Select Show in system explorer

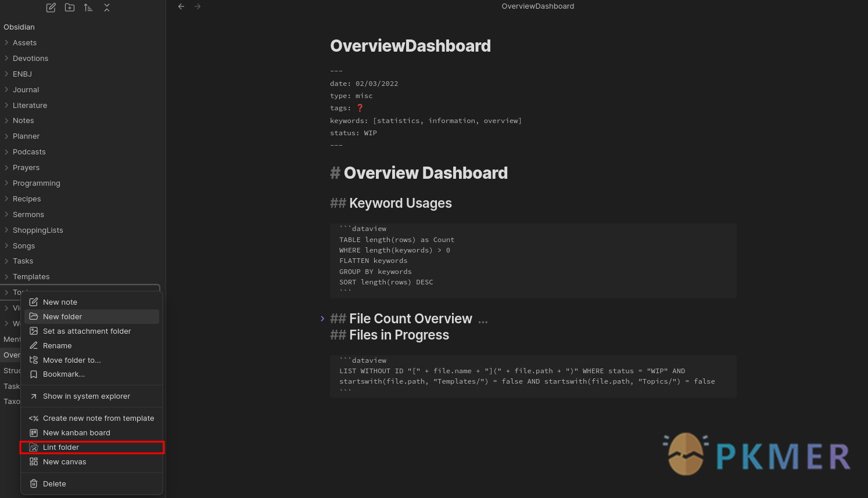pos(86,396)
